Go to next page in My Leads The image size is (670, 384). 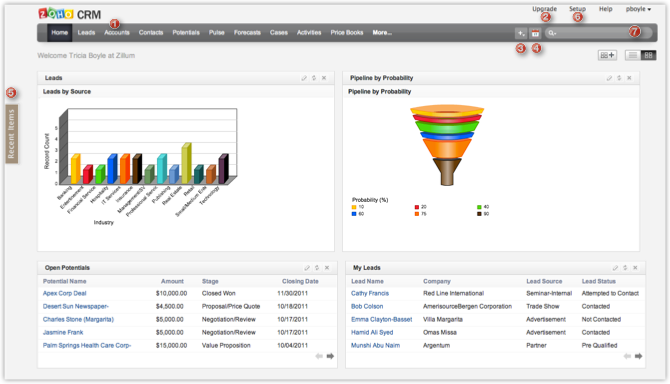click(x=638, y=356)
